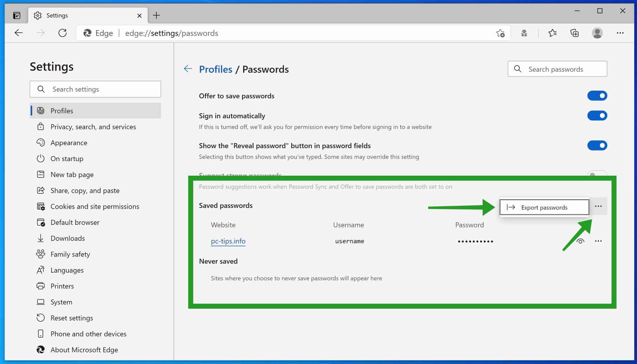Go back to Profiles with blue arrow
The image size is (637, 364).
[188, 69]
